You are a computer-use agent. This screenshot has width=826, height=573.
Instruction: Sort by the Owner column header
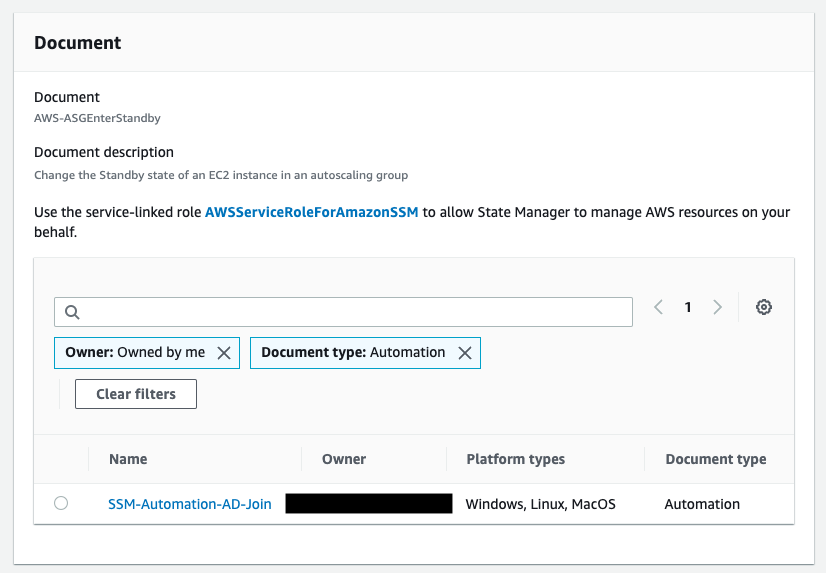pyautogui.click(x=344, y=459)
